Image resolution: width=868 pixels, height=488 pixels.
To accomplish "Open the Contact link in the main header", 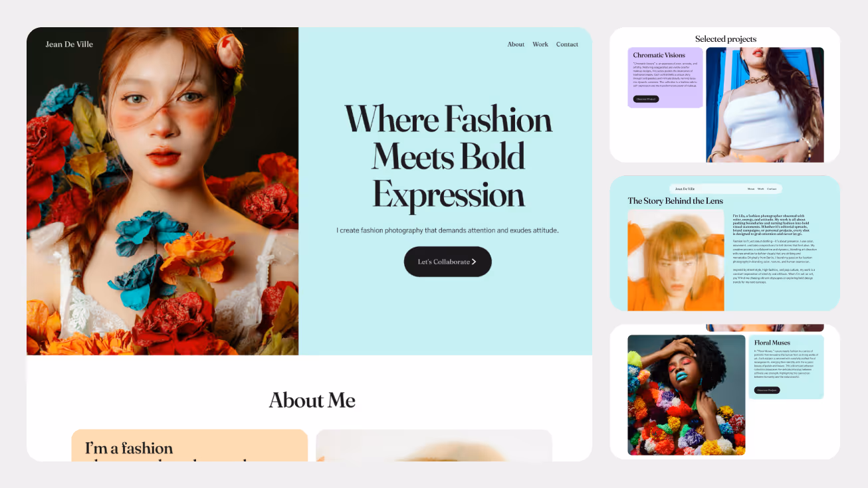I will tap(567, 44).
